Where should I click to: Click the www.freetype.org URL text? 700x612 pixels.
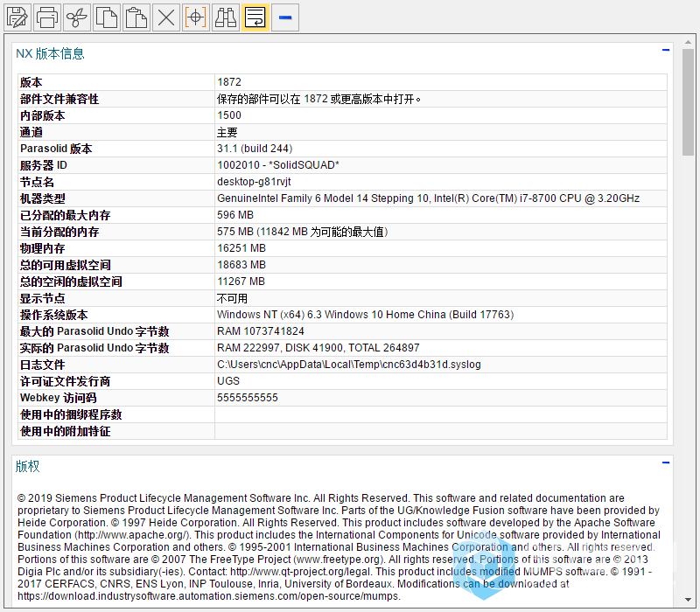[x=339, y=560]
